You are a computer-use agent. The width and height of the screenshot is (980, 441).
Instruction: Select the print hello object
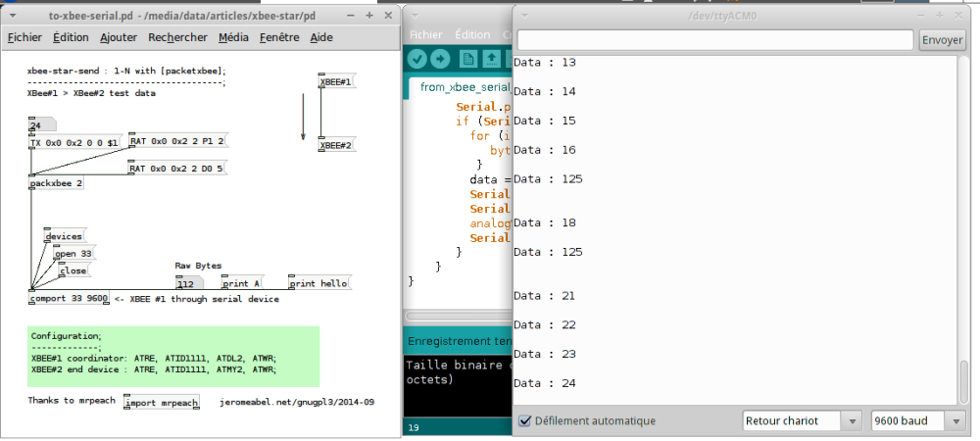point(319,283)
